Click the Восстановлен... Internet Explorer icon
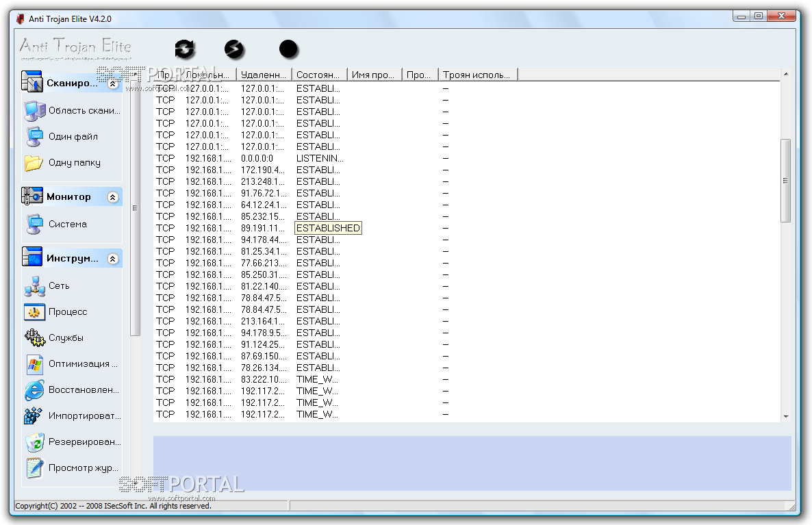The height and width of the screenshot is (525, 812). pyautogui.click(x=34, y=390)
